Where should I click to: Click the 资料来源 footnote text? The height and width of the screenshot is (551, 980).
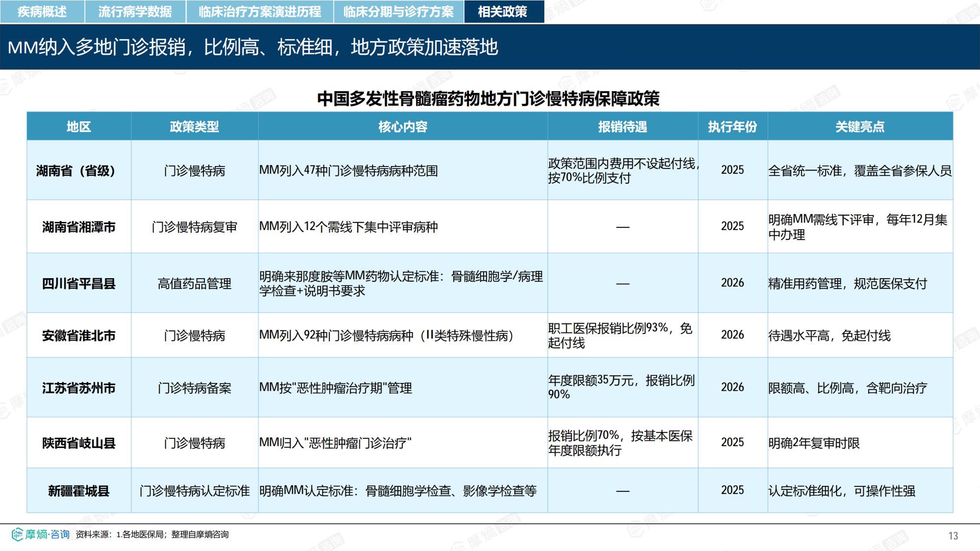pos(152,534)
